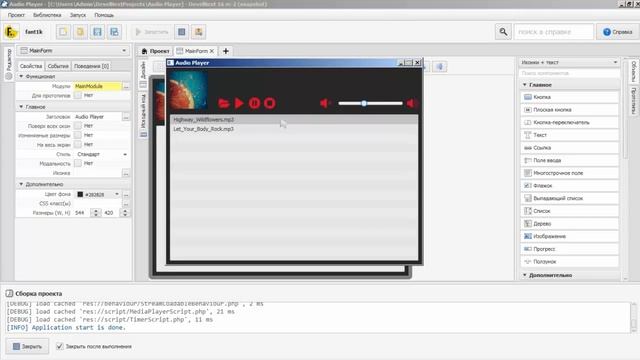Pick the Текст component from palette
640x360 pixels.
(569, 135)
